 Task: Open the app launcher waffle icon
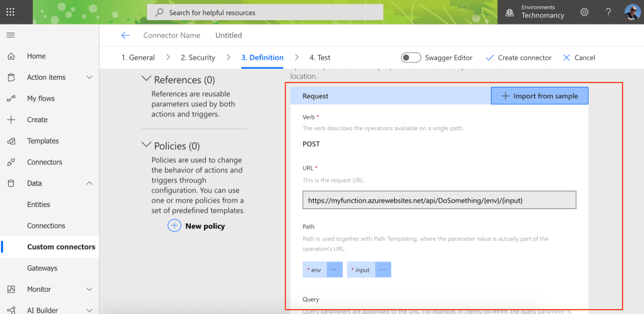[x=11, y=12]
